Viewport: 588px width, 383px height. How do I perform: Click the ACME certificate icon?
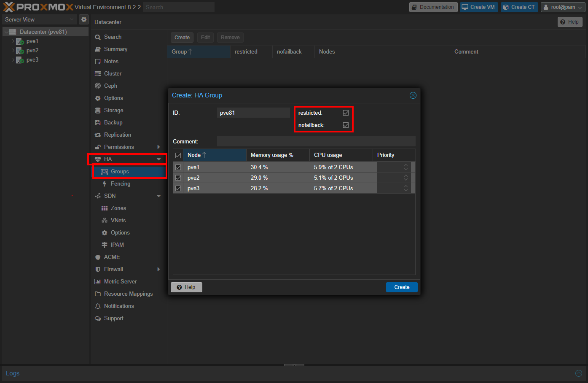coord(98,257)
